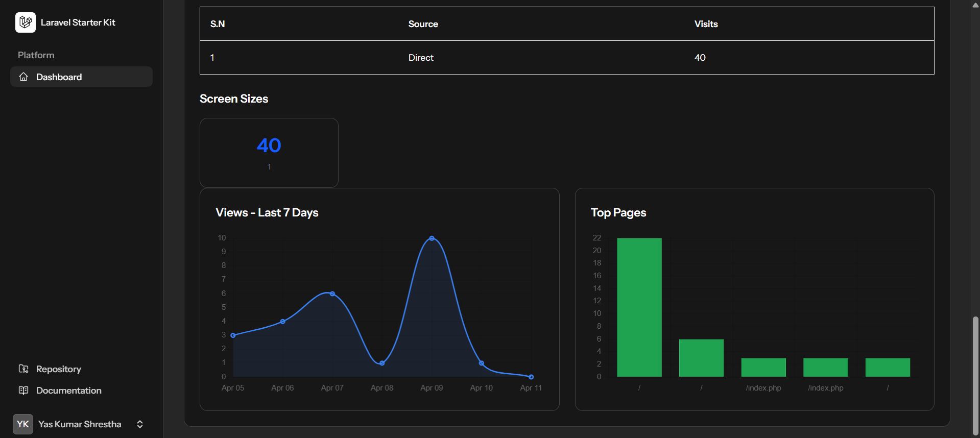Click the Yas Kumar Shrestha name

point(80,424)
